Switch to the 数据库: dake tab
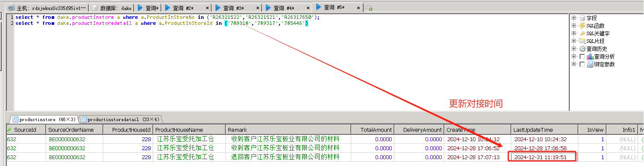644x166 pixels. click(111, 8)
